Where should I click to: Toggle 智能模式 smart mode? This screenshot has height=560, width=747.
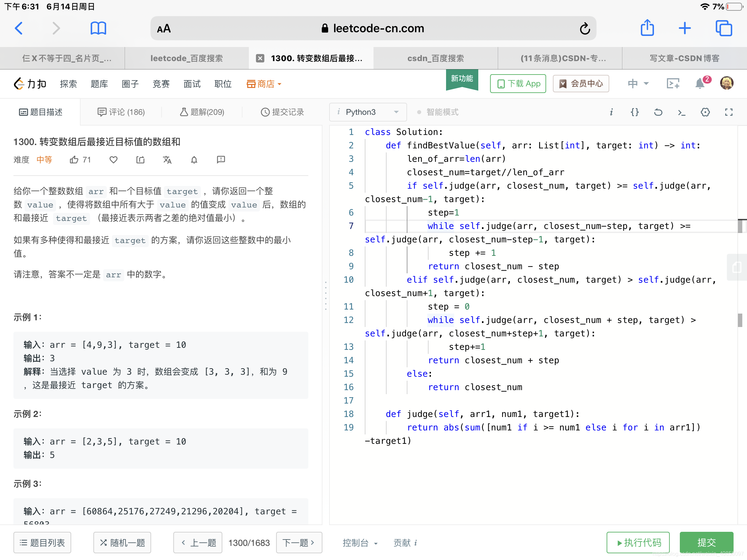pyautogui.click(x=438, y=112)
